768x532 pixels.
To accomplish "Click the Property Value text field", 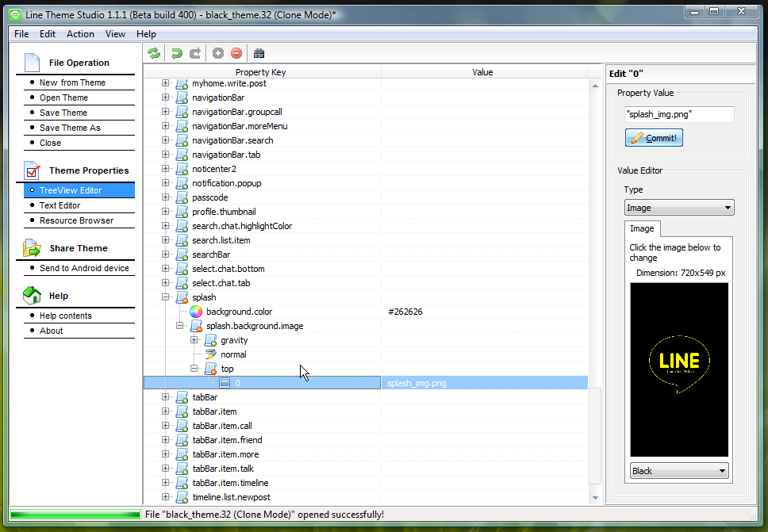I will pyautogui.click(x=678, y=114).
